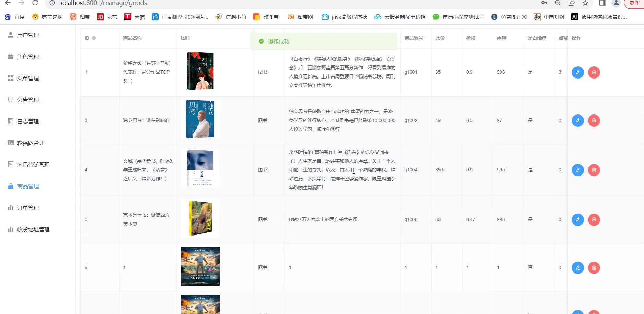
Task: Click the g1004 product code cell
Action: coord(411,170)
